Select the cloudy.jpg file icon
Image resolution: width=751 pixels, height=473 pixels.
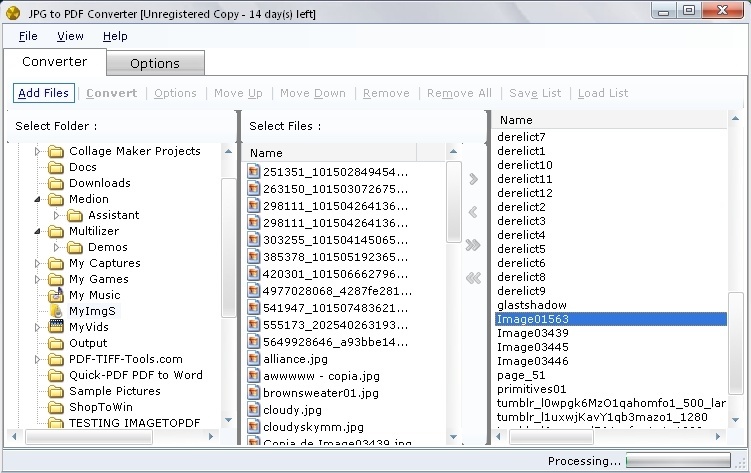[253, 410]
